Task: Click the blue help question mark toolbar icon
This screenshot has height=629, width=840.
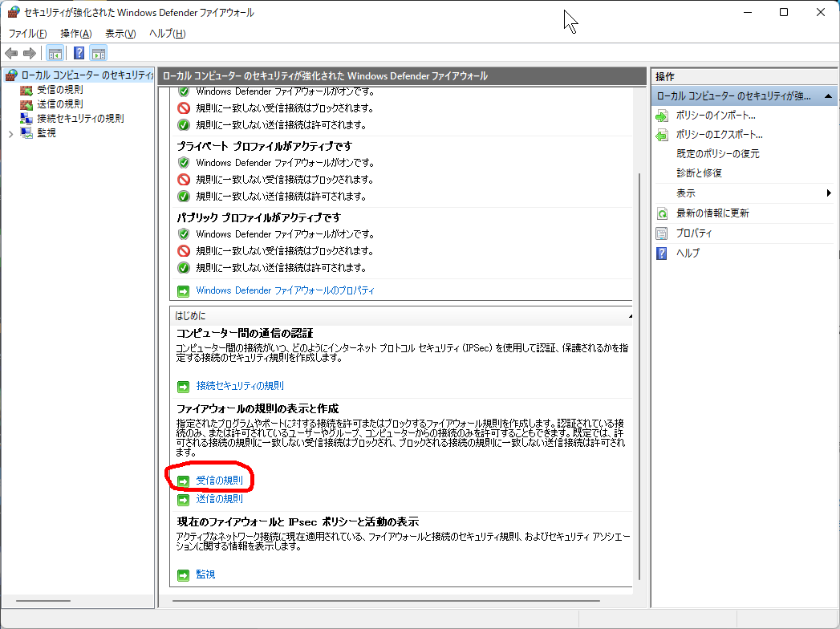Action: pyautogui.click(x=79, y=54)
